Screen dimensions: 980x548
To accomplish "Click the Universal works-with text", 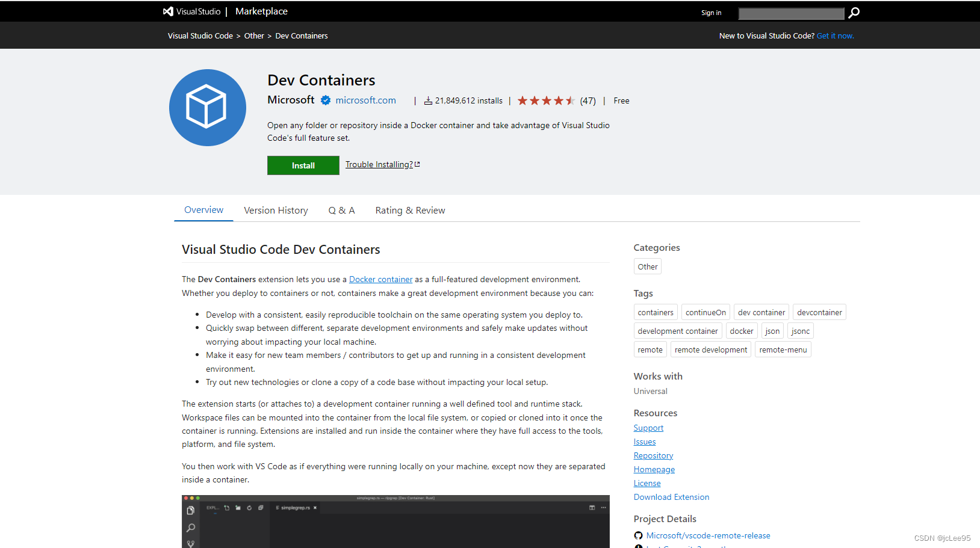I will (651, 391).
